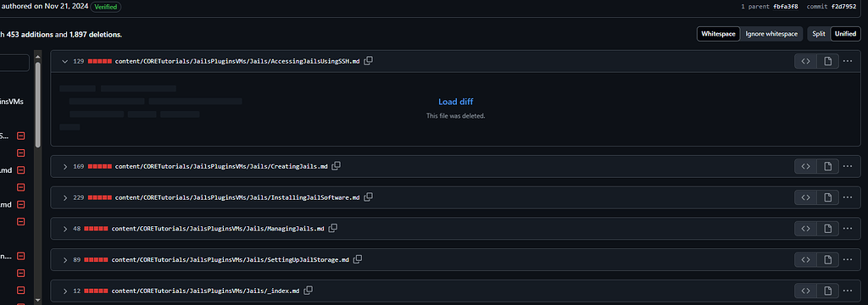The height and width of the screenshot is (305, 868).
Task: Open the Jails/_index.md file path
Action: click(x=205, y=291)
